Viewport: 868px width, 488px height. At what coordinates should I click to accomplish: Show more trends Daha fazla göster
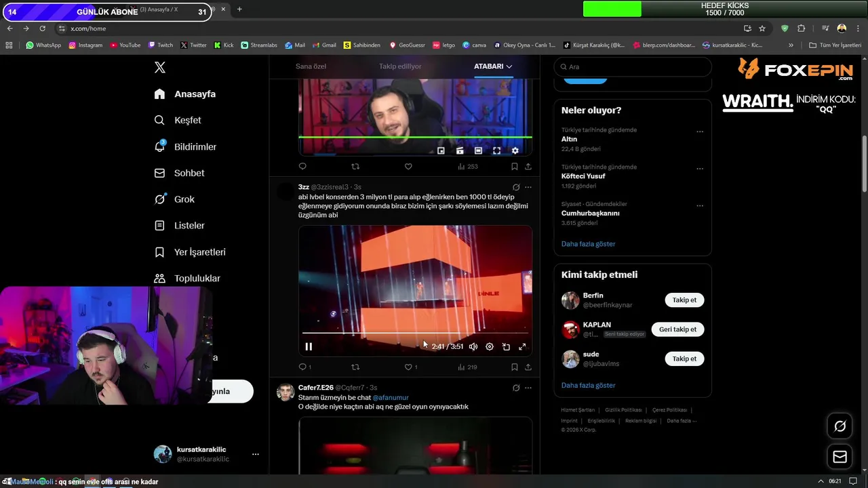coord(588,244)
